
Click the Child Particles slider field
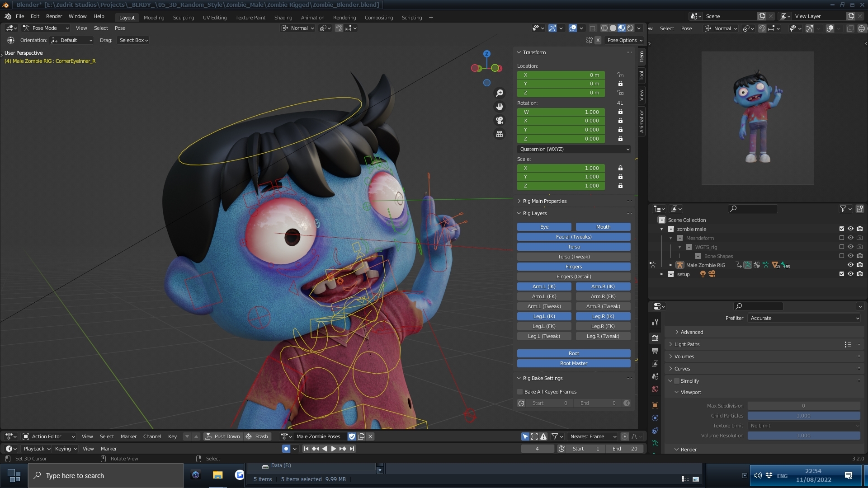803,416
